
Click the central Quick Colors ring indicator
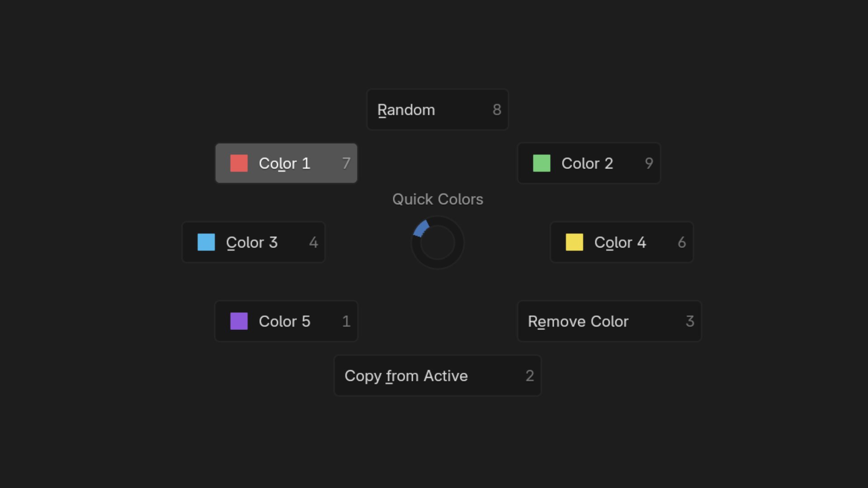437,243
